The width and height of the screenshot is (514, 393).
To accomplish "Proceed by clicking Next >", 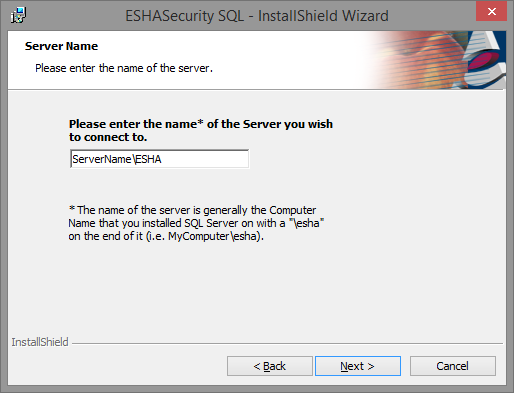I will click(358, 366).
